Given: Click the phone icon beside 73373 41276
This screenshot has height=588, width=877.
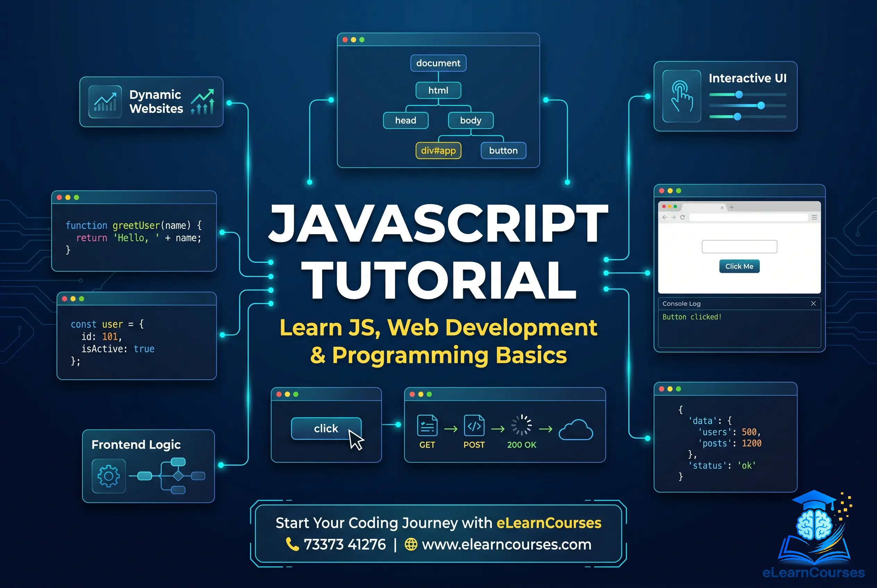Looking at the screenshot, I should pos(292,544).
